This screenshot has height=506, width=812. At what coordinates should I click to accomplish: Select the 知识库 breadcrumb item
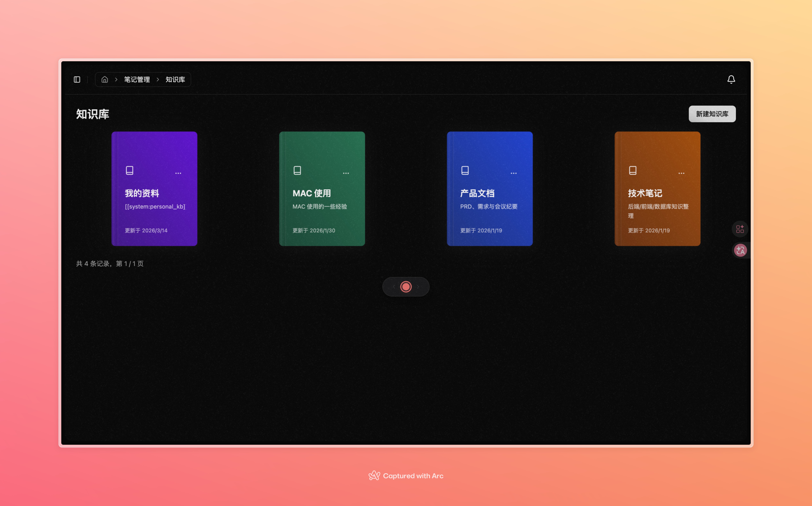[175, 79]
